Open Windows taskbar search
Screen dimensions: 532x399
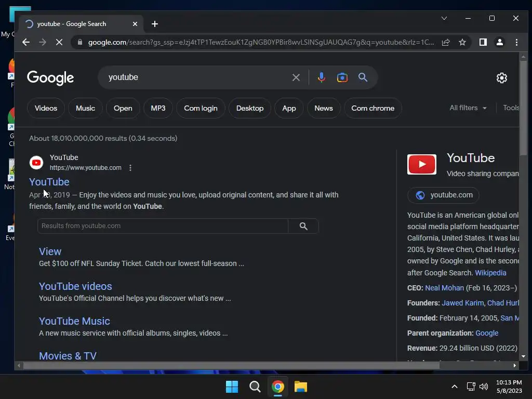[255, 387]
